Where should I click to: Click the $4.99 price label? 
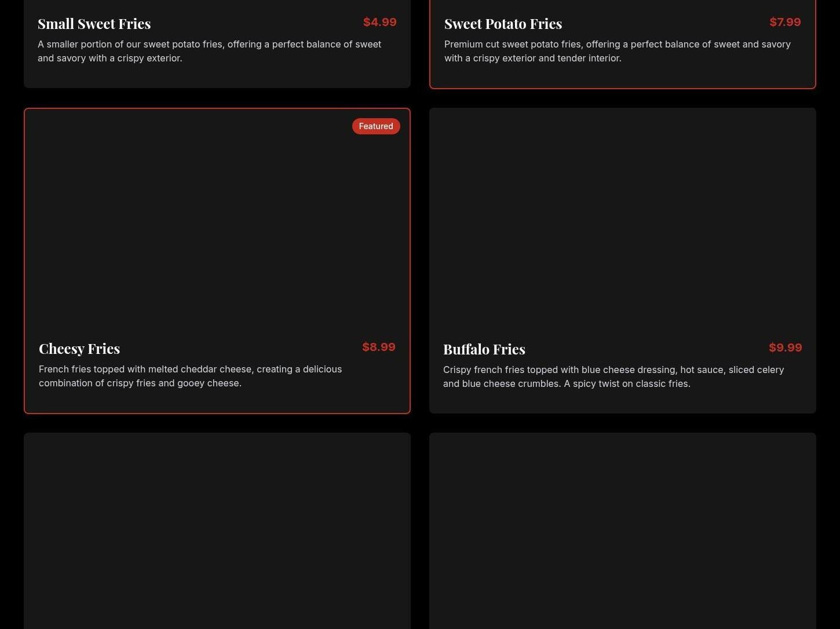[379, 22]
